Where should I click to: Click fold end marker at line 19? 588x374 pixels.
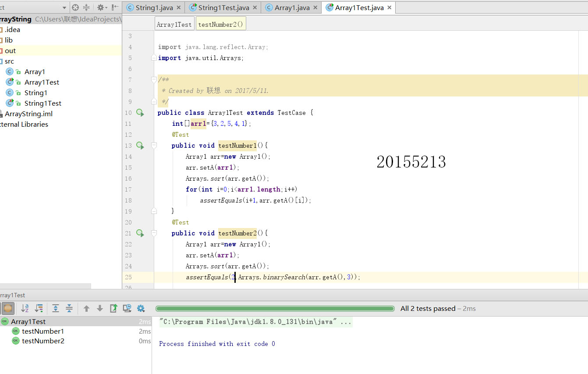pyautogui.click(x=154, y=211)
